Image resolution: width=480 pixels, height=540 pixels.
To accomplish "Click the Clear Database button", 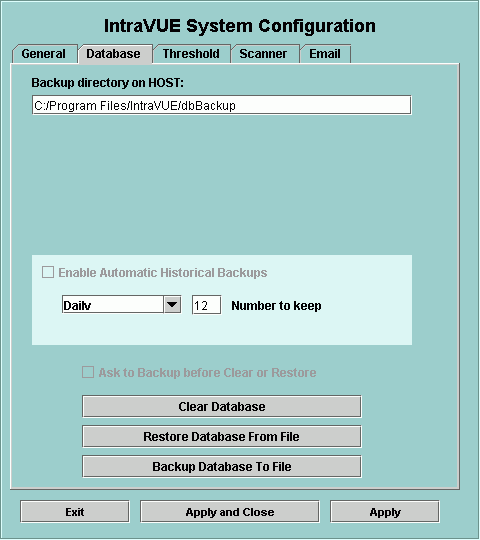I will pos(222,407).
